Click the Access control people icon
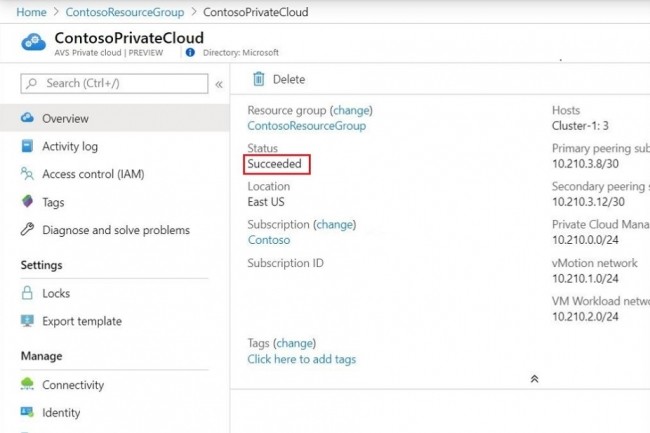Image resolution: width=650 pixels, height=433 pixels. pyautogui.click(x=27, y=174)
